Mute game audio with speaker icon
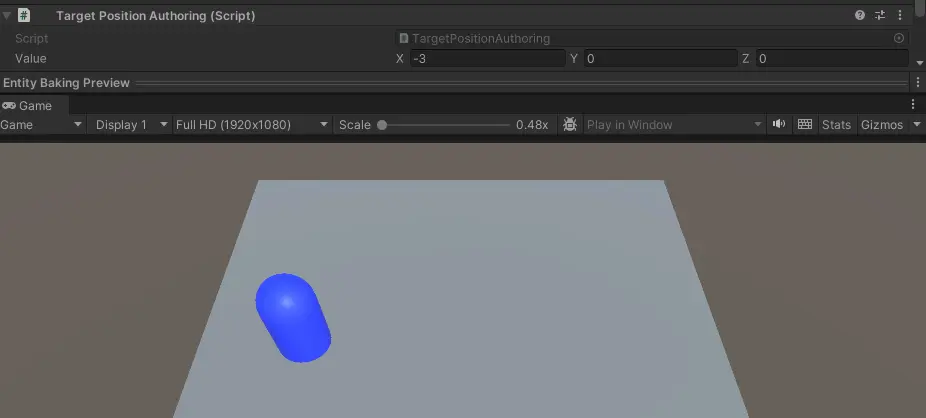Viewport: 926px width, 418px height. tap(779, 124)
